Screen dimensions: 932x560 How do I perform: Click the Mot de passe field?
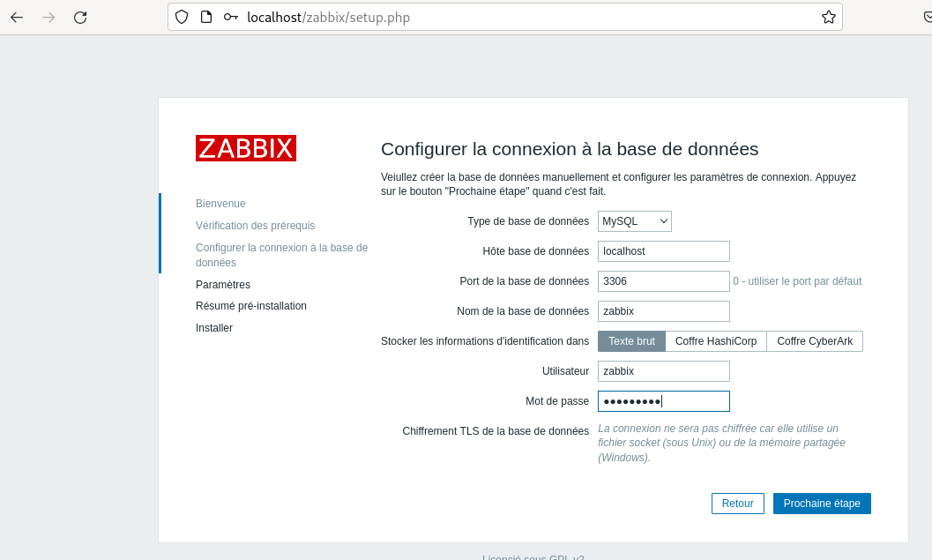click(664, 401)
